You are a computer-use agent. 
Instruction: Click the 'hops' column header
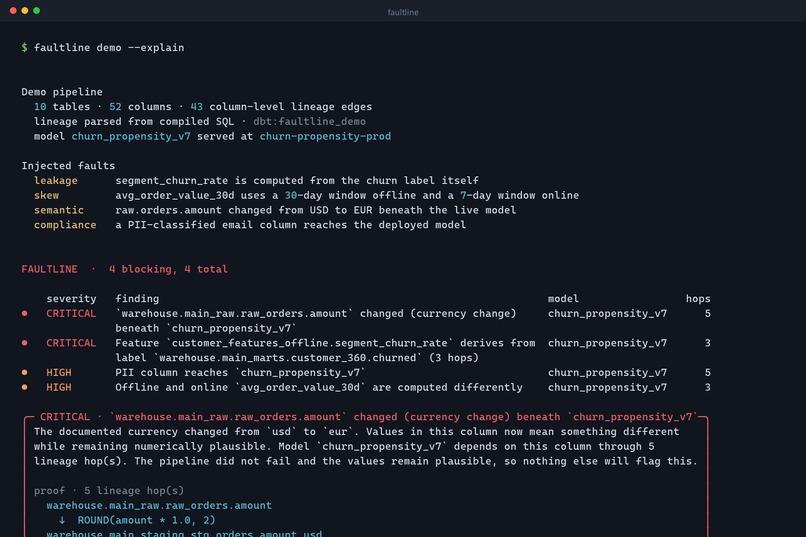[x=698, y=299]
